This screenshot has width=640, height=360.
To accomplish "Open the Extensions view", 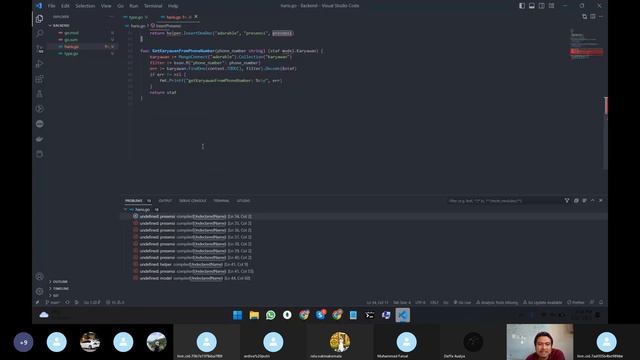I will point(40,79).
